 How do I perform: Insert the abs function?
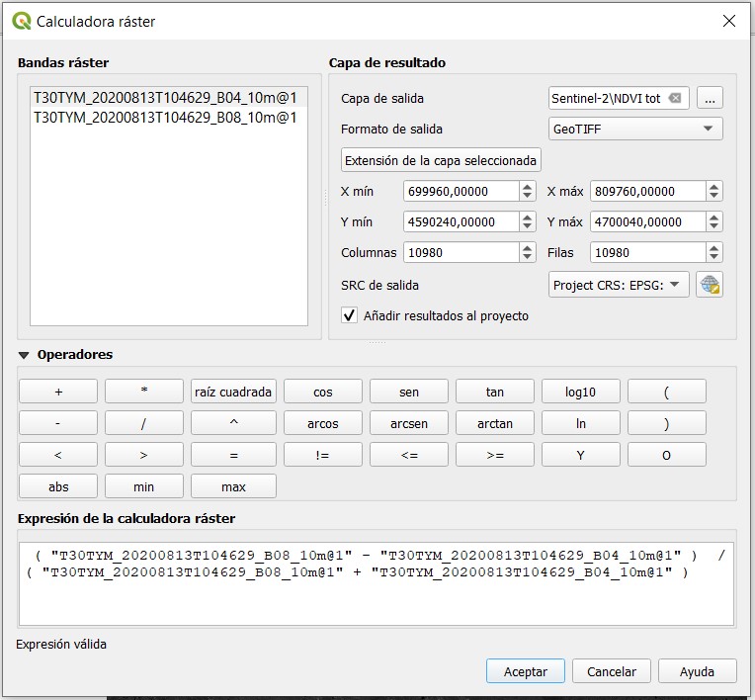pos(58,486)
